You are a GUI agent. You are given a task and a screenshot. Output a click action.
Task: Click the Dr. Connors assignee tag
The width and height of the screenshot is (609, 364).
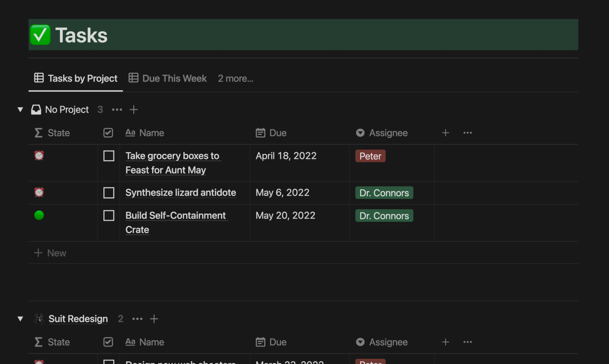(384, 192)
